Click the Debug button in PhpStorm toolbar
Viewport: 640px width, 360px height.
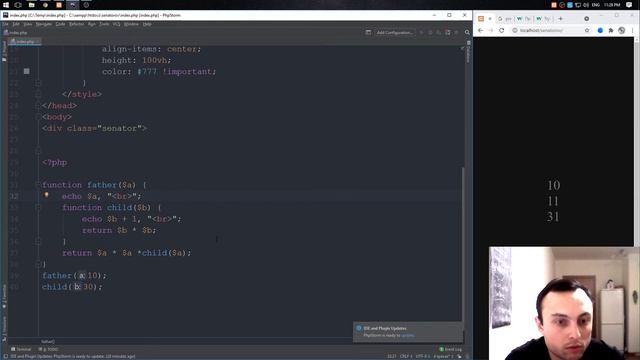pyautogui.click(x=430, y=33)
